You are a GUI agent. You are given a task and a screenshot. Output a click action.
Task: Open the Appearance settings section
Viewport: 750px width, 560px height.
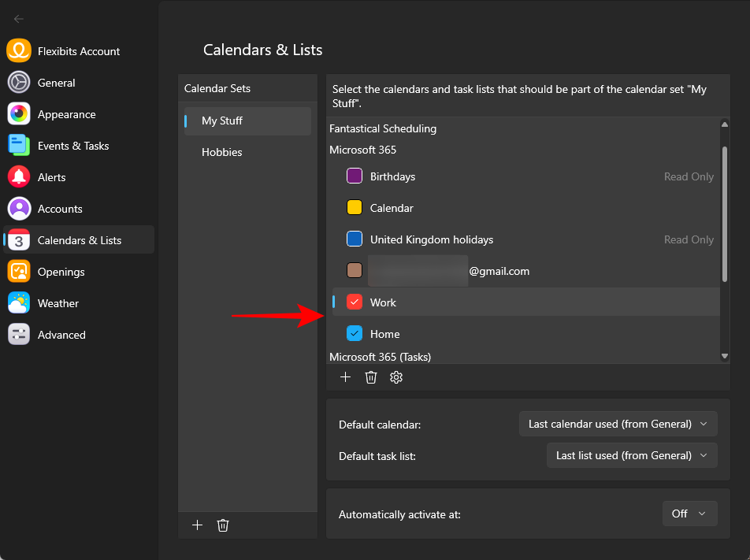(66, 114)
